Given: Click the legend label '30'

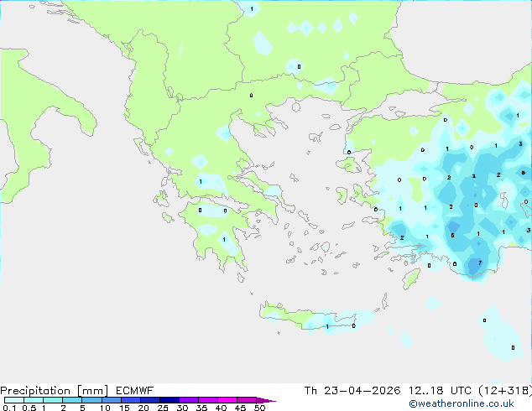Looking at the screenshot, I should point(182,408).
